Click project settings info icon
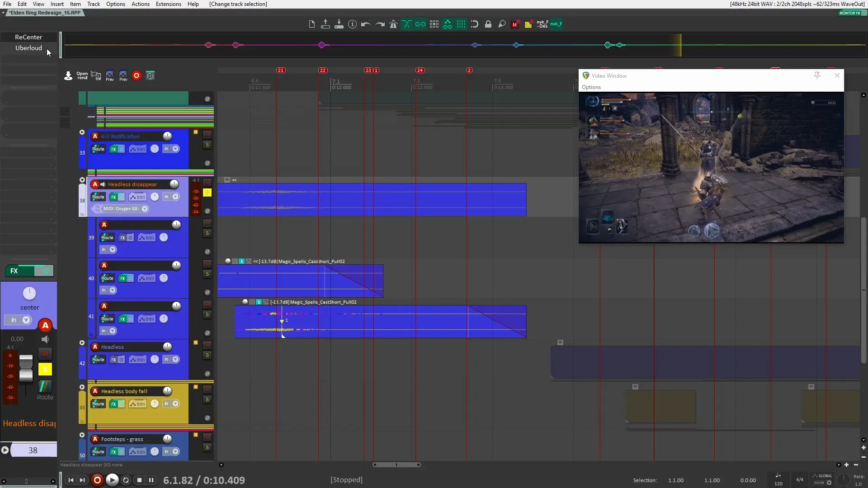Viewport: 868px width, 488px height. pos(353,24)
